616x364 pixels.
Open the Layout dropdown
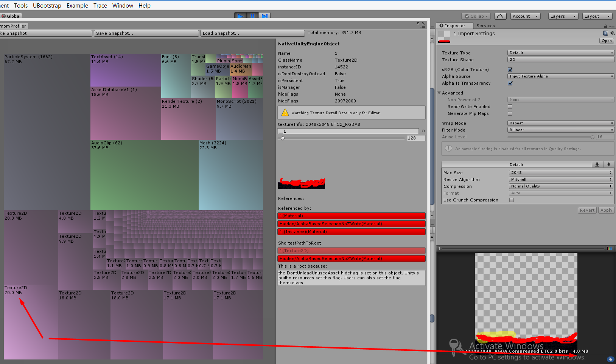597,16
